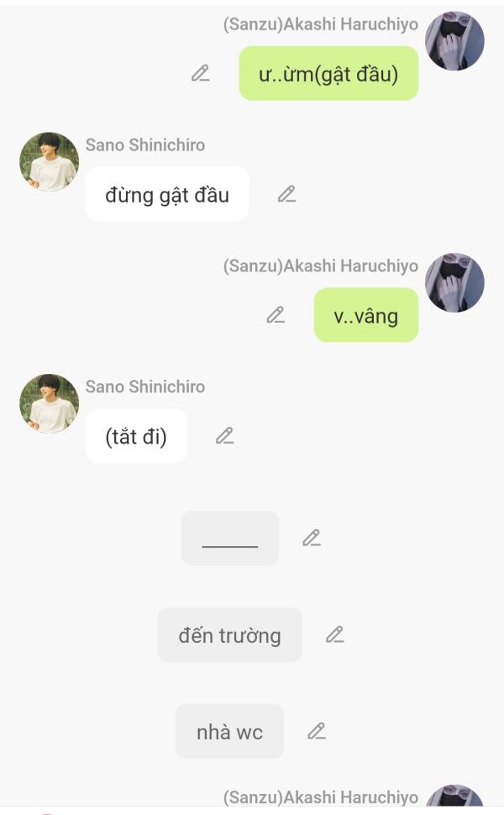Tap the "(tắt đi)" chat bubble
Image resolution: width=504 pixels, height=815 pixels.
pyautogui.click(x=136, y=436)
